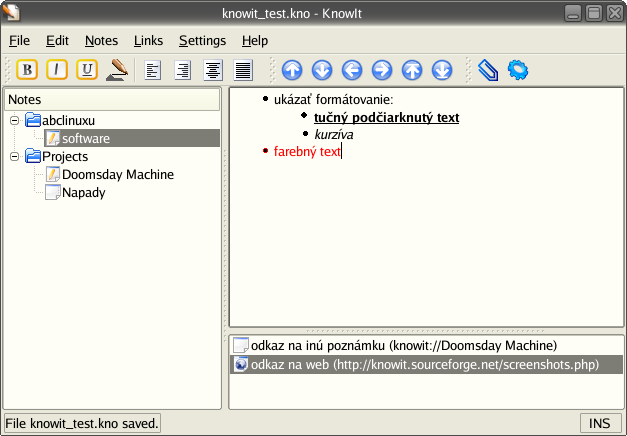Click the Notes column header
627x436 pixels.
point(112,100)
